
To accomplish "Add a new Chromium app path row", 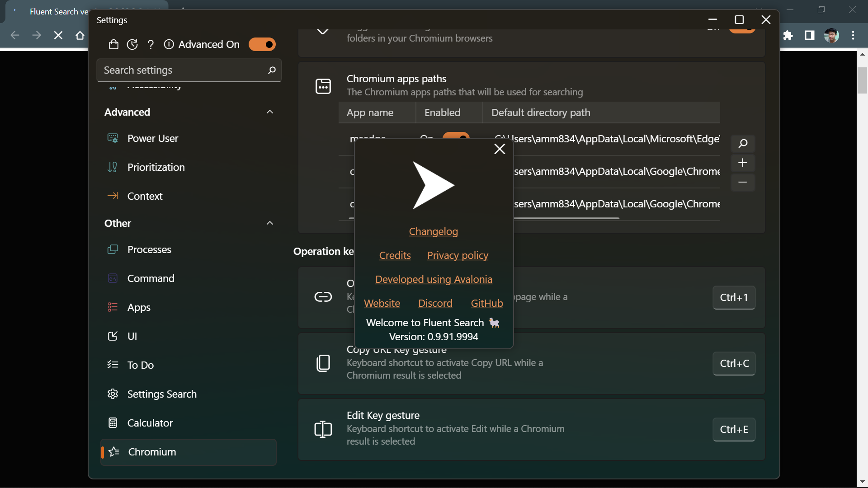I will [x=742, y=163].
